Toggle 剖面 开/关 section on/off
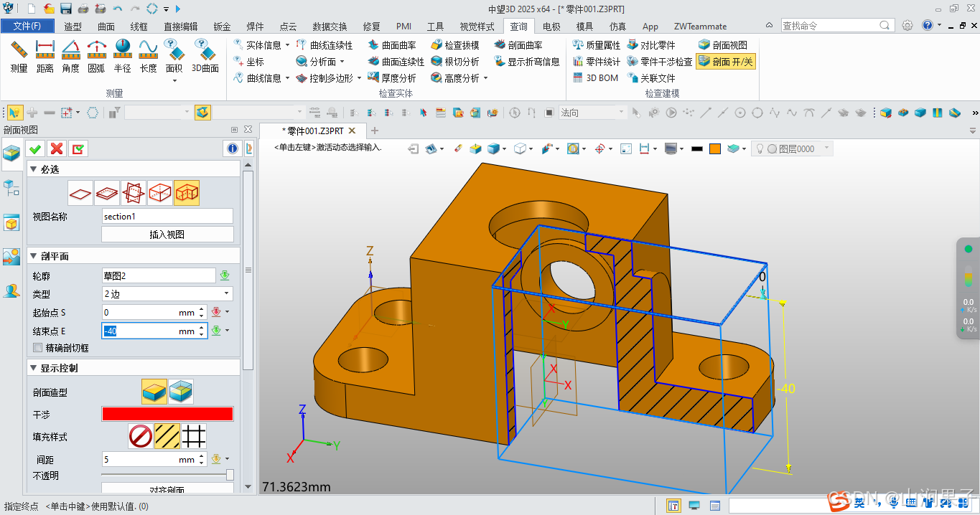Image resolution: width=980 pixels, height=515 pixels. click(726, 61)
